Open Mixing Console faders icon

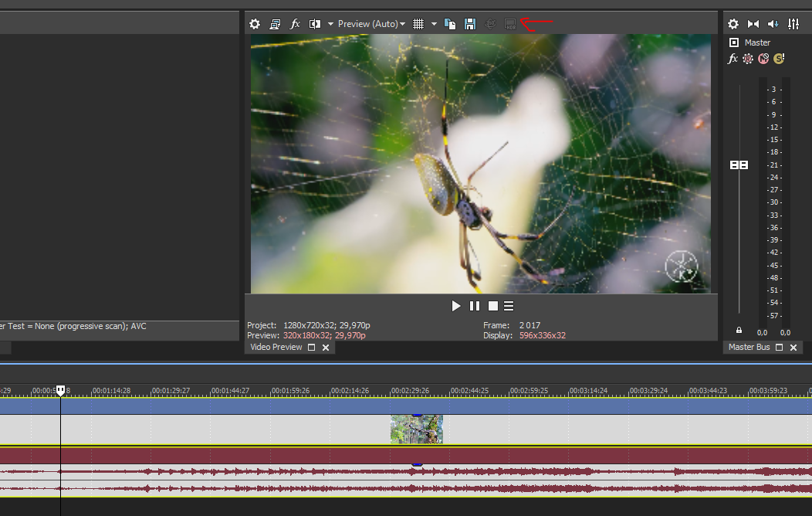[x=793, y=24]
